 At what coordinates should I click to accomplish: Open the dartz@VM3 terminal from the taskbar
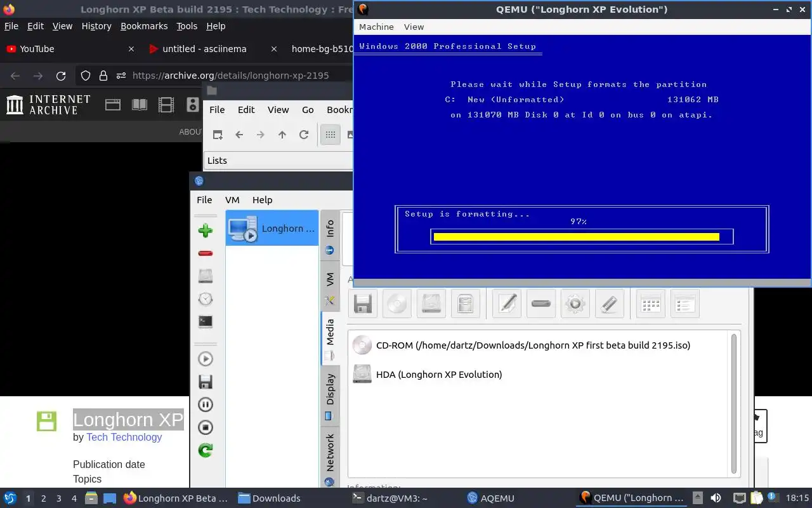pyautogui.click(x=390, y=498)
